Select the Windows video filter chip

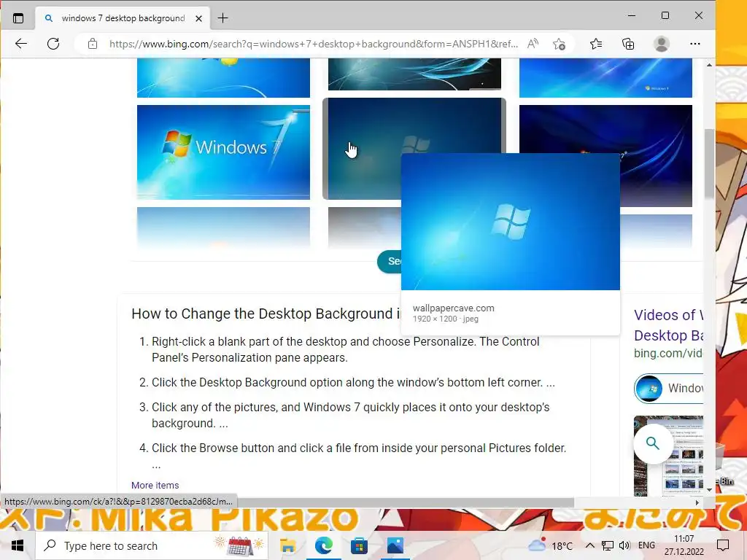point(669,389)
